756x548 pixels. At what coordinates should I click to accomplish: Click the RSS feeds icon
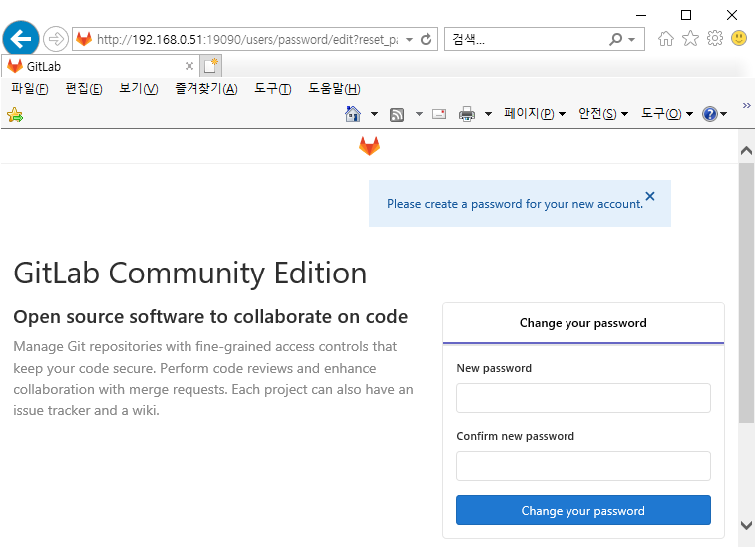pyautogui.click(x=397, y=115)
